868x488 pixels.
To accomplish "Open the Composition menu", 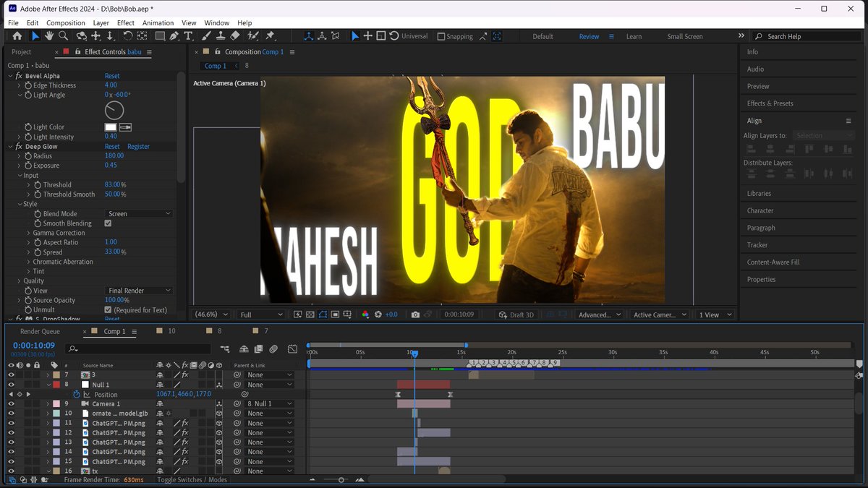I will point(66,23).
